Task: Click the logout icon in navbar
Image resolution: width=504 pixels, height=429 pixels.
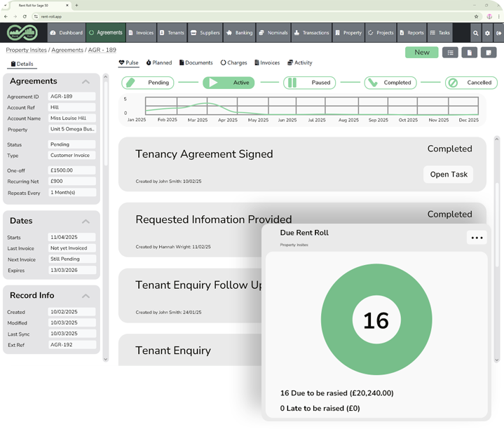Action: (498, 33)
